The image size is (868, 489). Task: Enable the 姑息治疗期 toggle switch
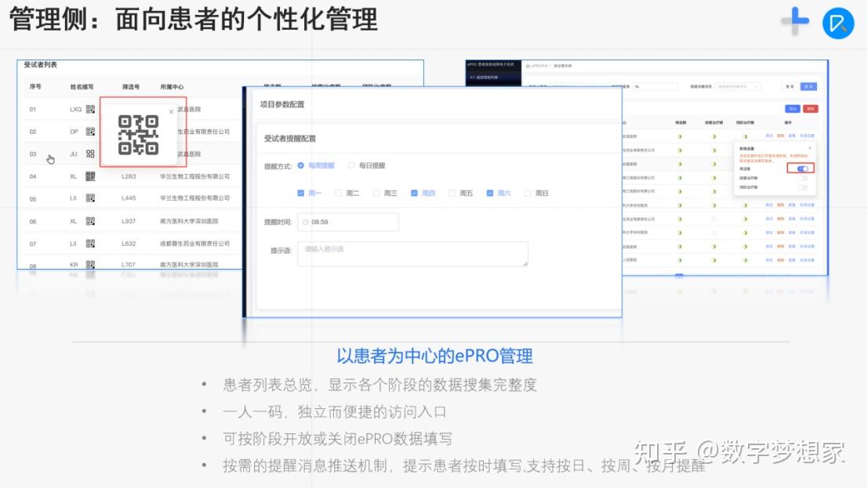802,178
